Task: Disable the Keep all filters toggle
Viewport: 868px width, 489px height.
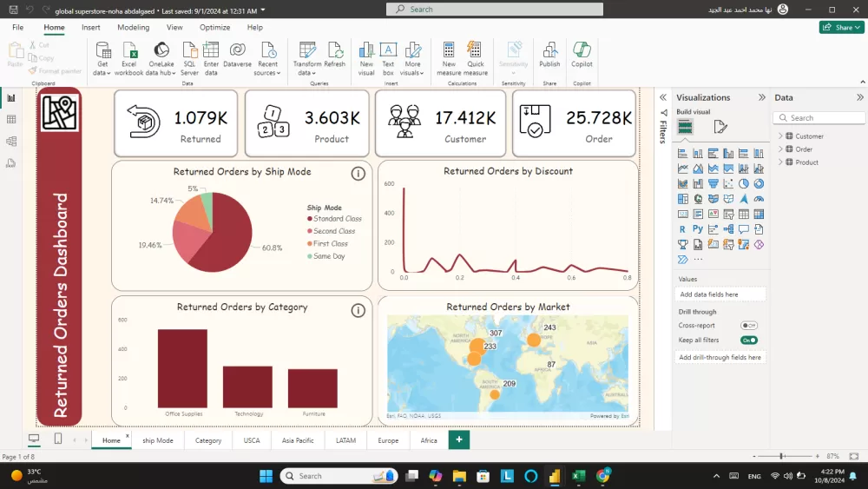Action: point(748,340)
